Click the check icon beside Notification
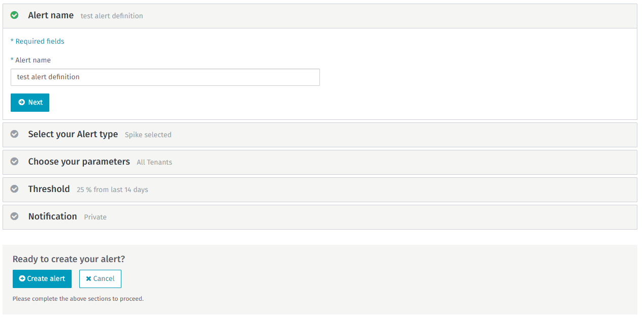The height and width of the screenshot is (317, 644). [x=15, y=216]
